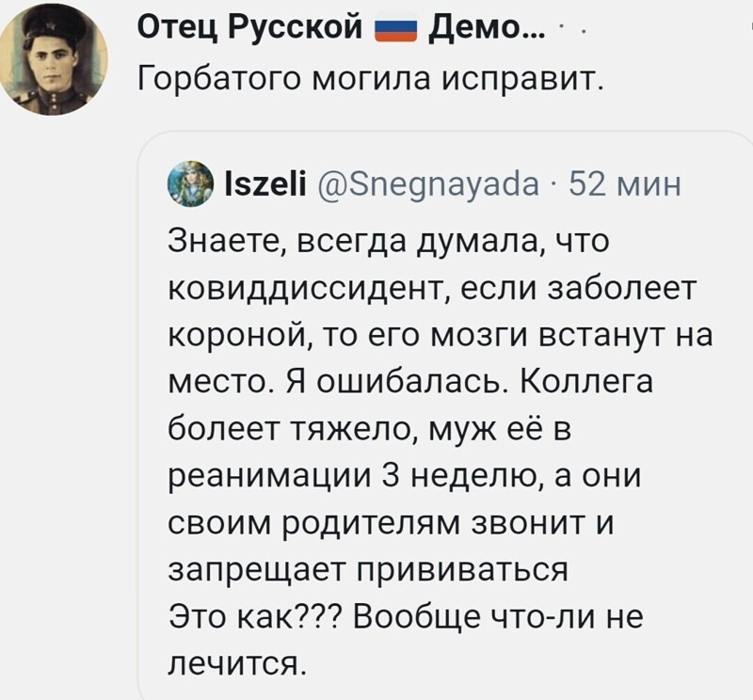Click the author name Отец Русской
The image size is (753, 700).
pos(249,27)
